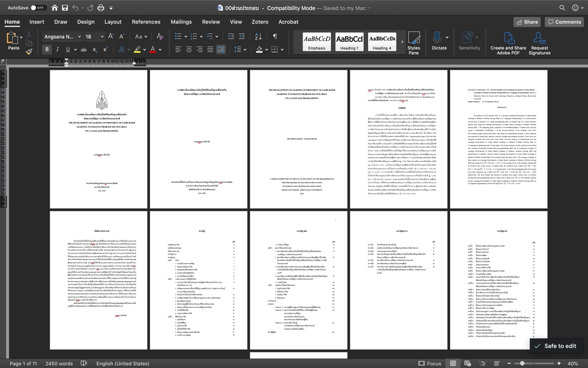Open the Styles Pane
The image size is (588, 368).
click(413, 43)
